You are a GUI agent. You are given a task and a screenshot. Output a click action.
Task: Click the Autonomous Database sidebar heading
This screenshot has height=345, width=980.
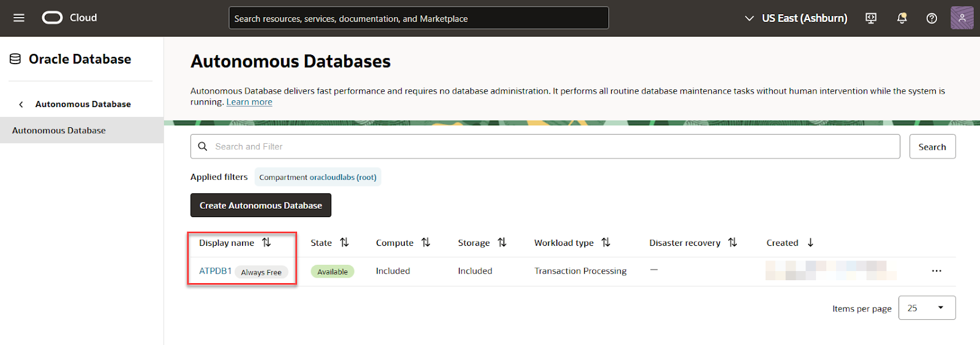(83, 105)
